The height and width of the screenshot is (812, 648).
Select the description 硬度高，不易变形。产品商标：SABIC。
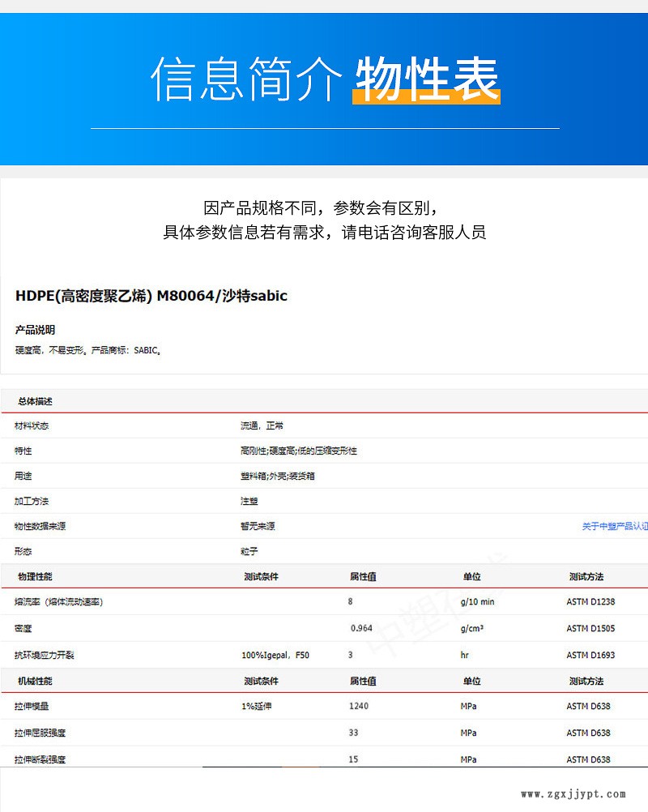pyautogui.click(x=88, y=351)
